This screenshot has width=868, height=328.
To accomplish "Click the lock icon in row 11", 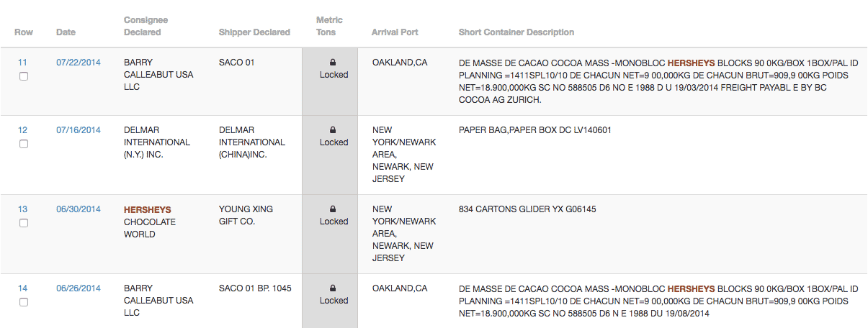I will tap(333, 63).
